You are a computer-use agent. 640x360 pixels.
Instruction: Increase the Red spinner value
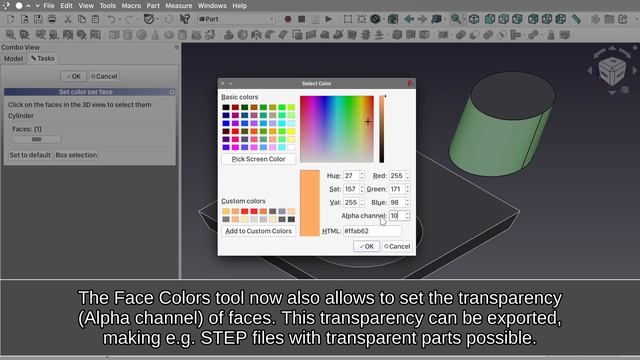(407, 173)
